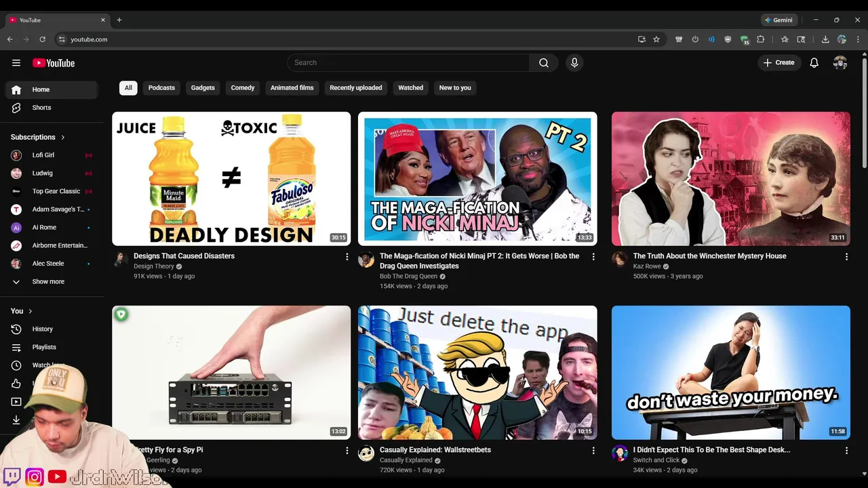Open a new browser tab

119,20
